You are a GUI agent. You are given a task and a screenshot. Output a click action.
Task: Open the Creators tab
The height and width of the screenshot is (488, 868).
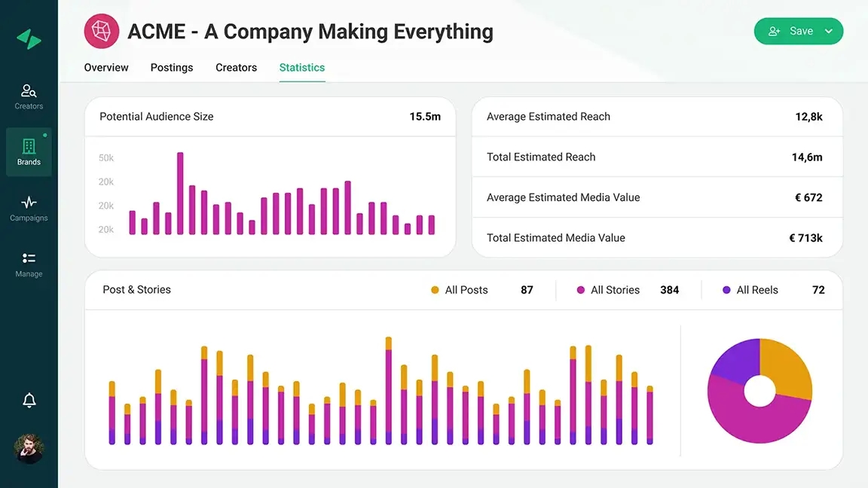coord(236,68)
